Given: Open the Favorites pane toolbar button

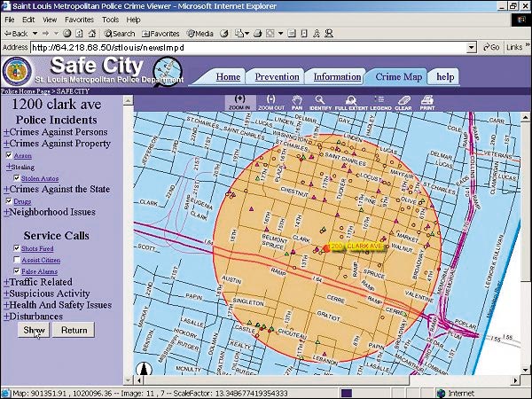Looking at the screenshot, I should pos(160,34).
